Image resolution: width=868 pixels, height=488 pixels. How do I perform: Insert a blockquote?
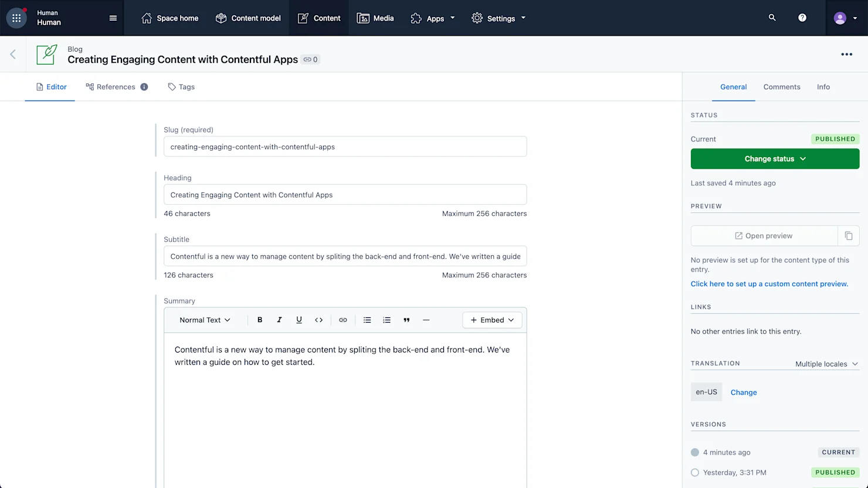[406, 320]
